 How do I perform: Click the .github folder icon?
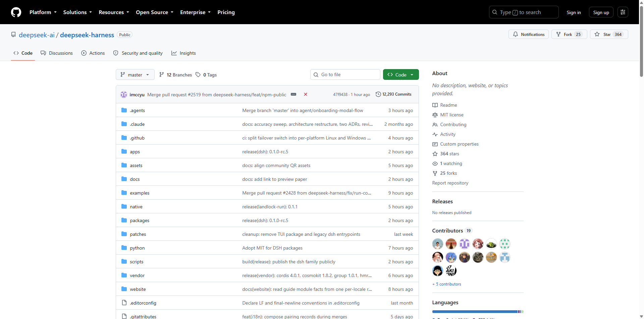pos(124,138)
